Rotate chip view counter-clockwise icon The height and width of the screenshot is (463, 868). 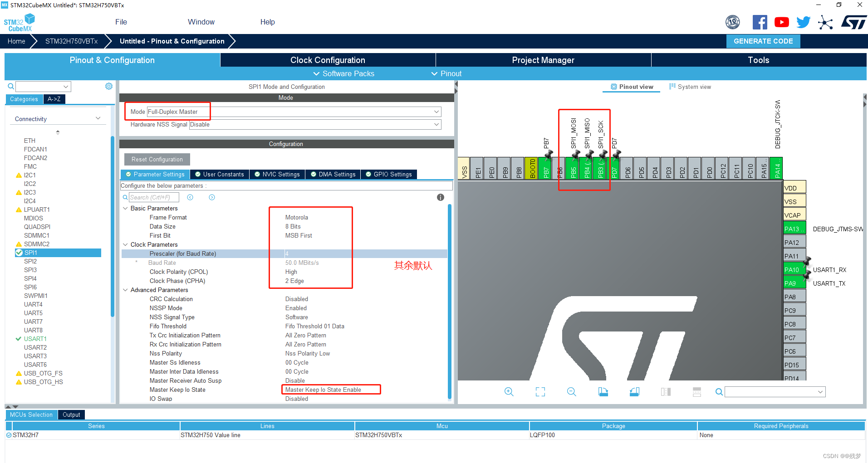(634, 392)
